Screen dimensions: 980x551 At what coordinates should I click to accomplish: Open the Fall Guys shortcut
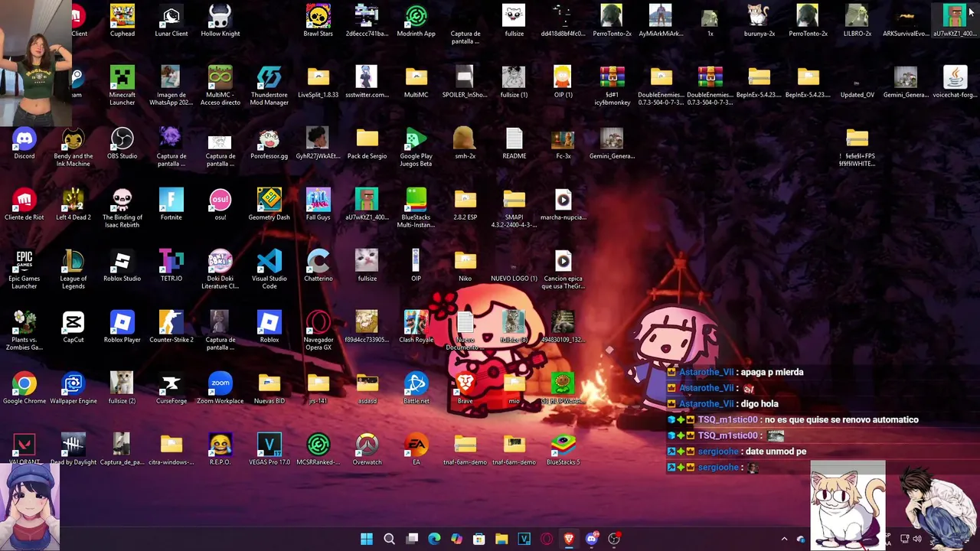[x=318, y=204]
